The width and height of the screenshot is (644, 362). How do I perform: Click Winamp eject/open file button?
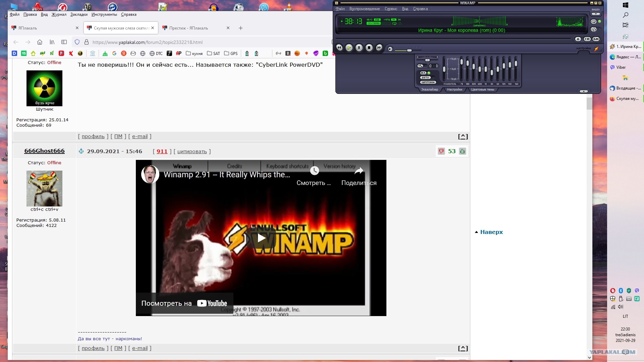pos(578,39)
